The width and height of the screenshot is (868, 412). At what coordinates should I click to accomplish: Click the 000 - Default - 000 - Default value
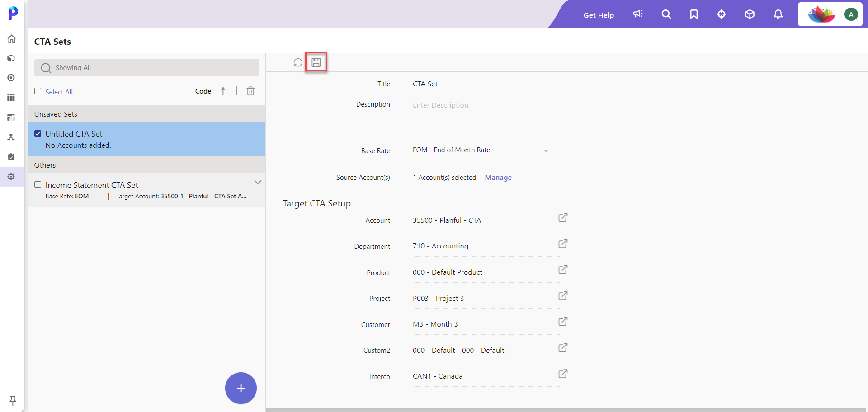pos(458,351)
